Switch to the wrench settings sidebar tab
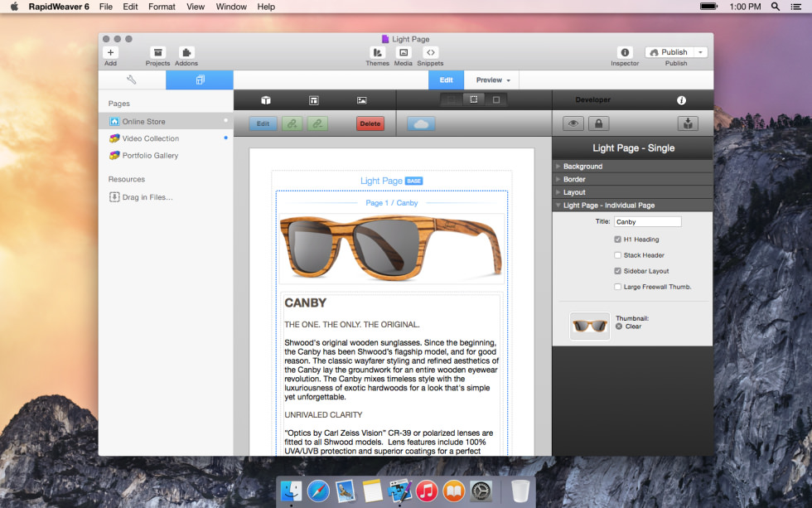 tap(132, 80)
